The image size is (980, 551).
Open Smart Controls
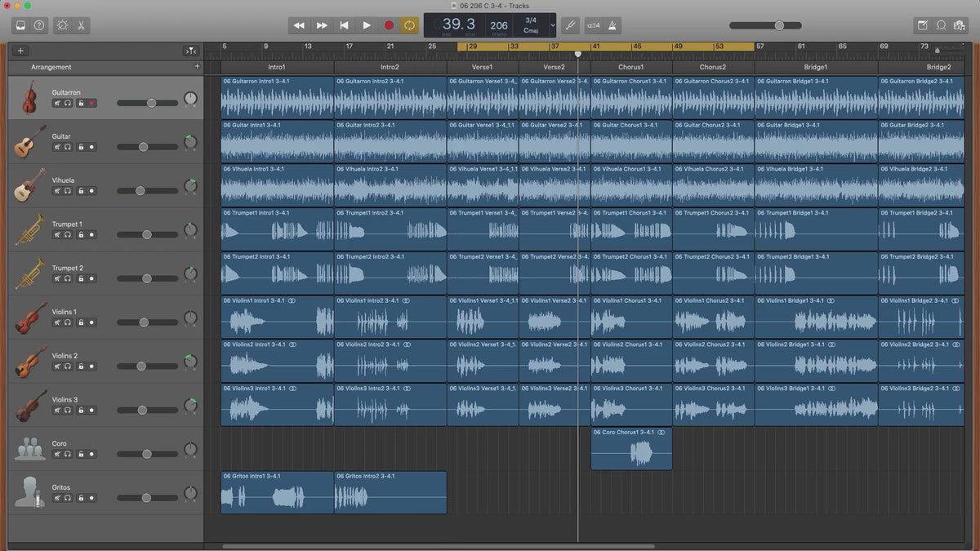pos(63,25)
